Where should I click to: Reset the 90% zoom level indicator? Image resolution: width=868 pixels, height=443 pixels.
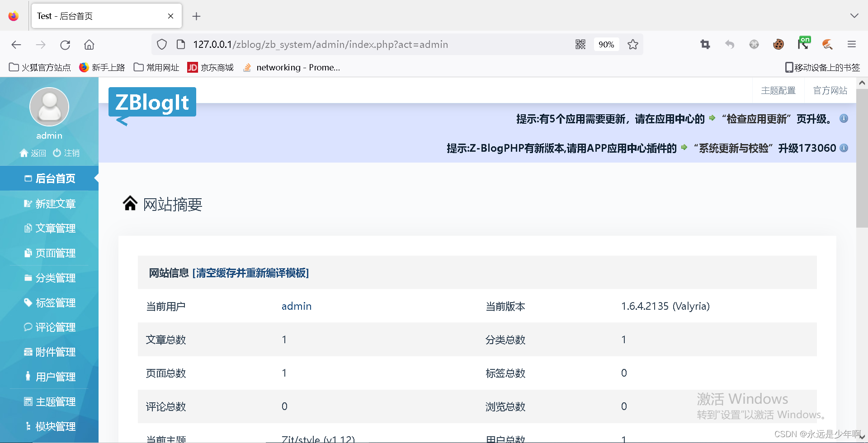606,44
